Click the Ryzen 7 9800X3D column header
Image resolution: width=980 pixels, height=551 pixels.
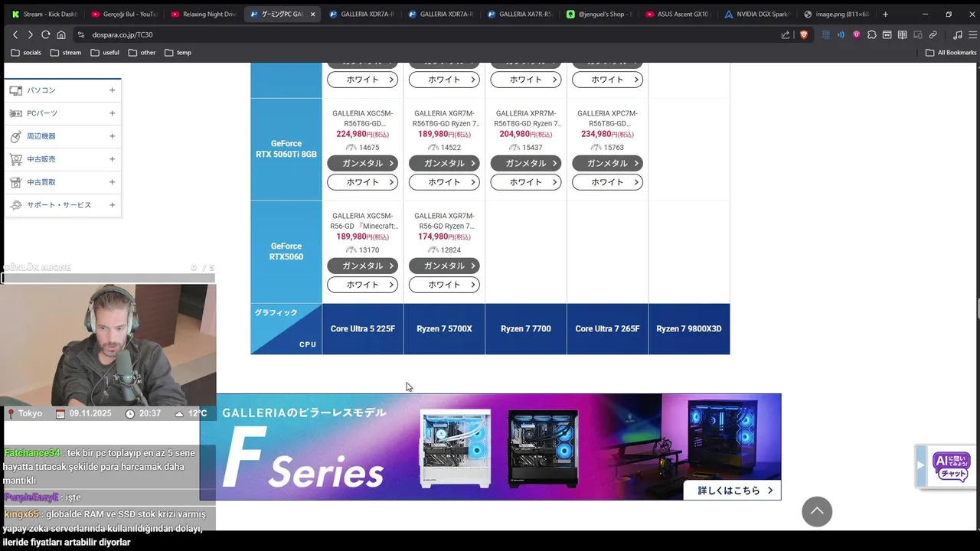689,329
